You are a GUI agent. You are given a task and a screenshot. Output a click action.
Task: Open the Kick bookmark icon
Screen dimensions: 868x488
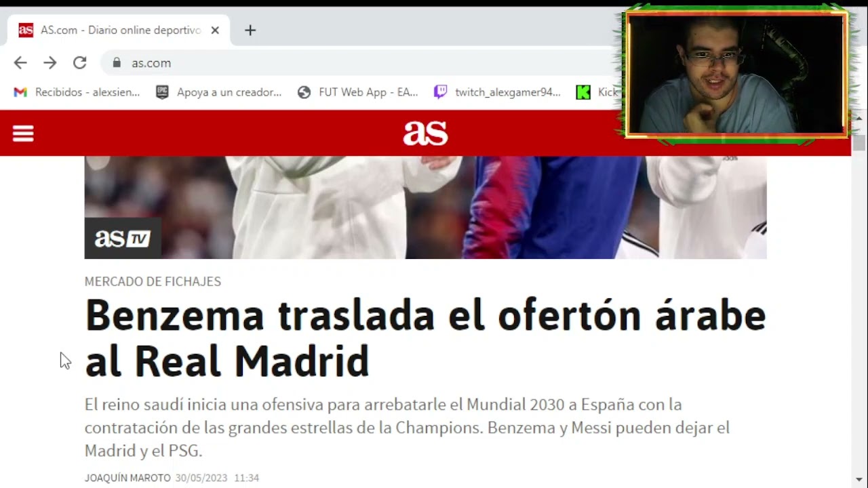tap(583, 92)
